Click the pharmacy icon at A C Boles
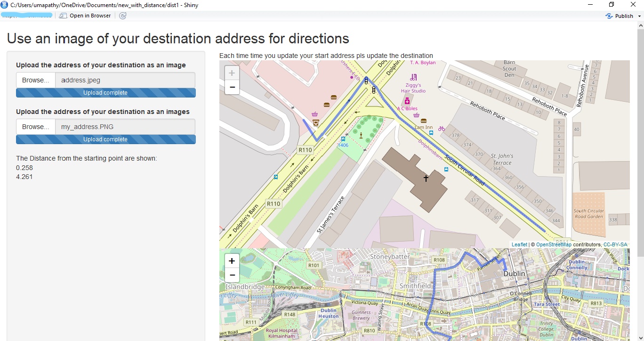Image resolution: width=644 pixels, height=341 pixels. coord(407,101)
